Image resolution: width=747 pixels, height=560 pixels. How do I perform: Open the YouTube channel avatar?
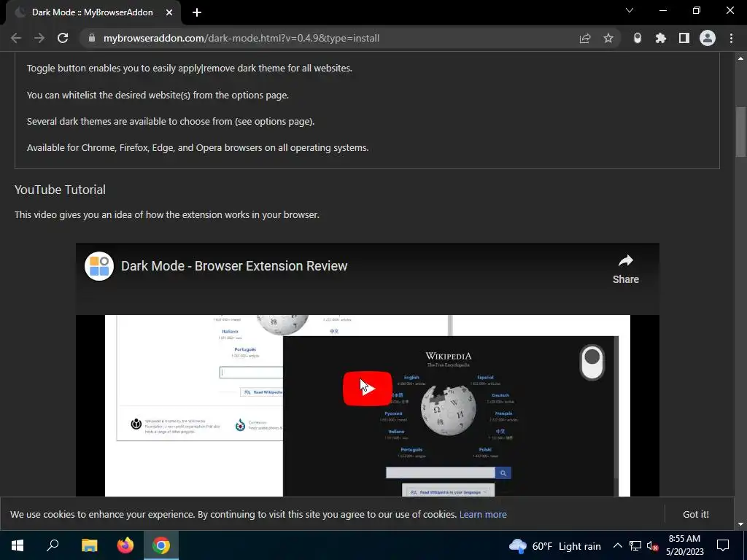tap(99, 266)
